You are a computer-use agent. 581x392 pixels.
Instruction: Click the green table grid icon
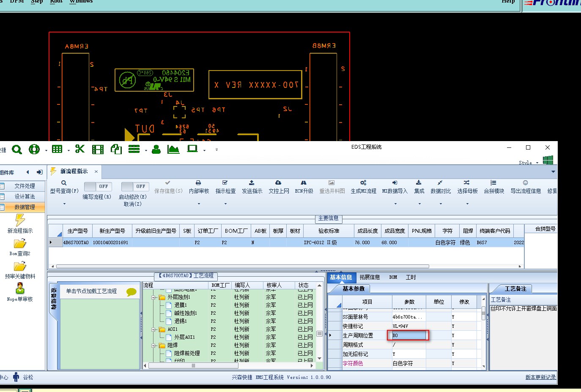point(57,149)
